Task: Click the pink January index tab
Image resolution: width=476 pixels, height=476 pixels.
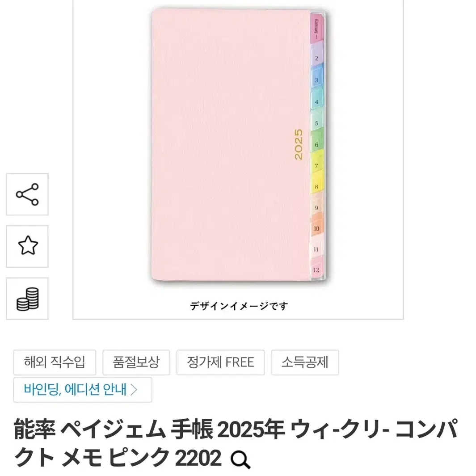Action: 316,29
